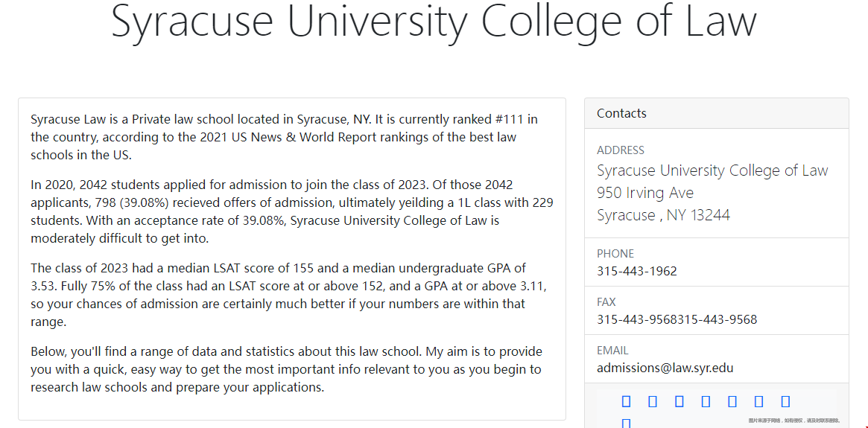Open the fifth social icon link
The width and height of the screenshot is (868, 428).
[x=732, y=401]
